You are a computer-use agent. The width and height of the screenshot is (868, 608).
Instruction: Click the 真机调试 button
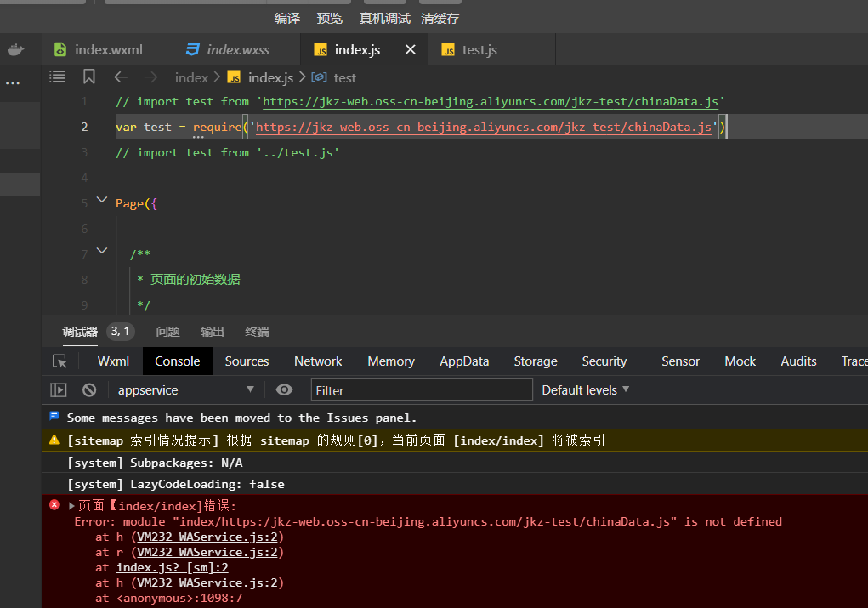[x=385, y=18]
